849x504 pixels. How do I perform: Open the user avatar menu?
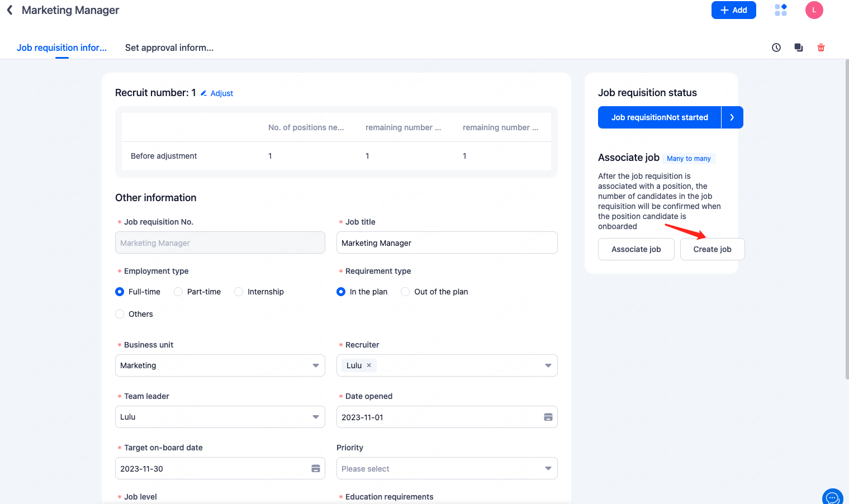[814, 10]
